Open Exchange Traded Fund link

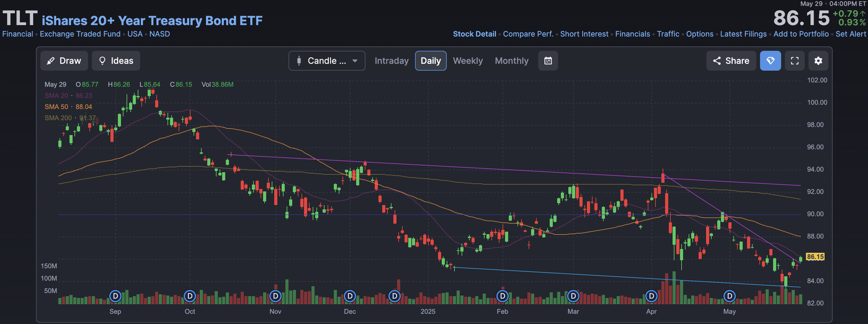point(80,34)
